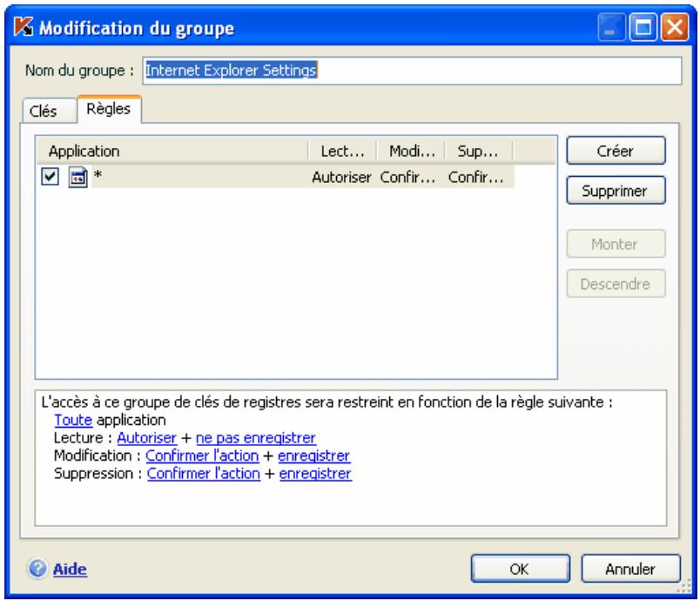This screenshot has width=700, height=601.
Task: Click 'Confirmer l'action' link for Modification
Action: point(202,456)
